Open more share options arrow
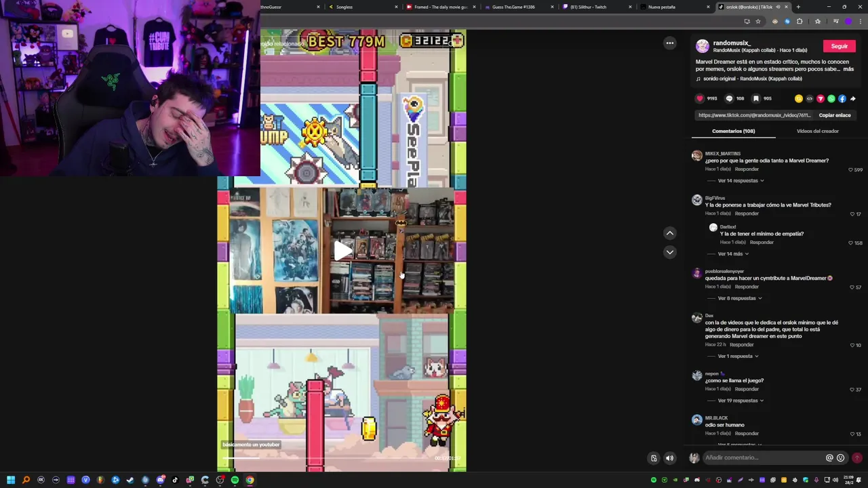Screen dimensions: 868x488 click(x=852, y=98)
